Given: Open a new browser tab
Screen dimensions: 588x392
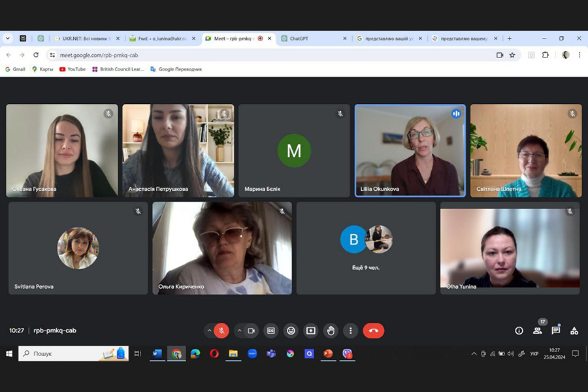Looking at the screenshot, I should click(510, 39).
